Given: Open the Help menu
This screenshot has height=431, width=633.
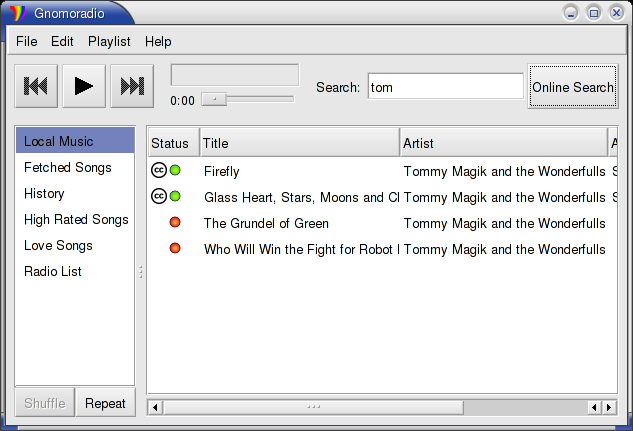Looking at the screenshot, I should [x=158, y=41].
